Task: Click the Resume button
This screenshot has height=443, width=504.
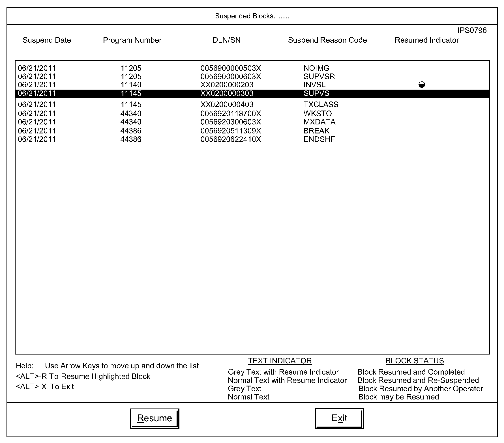Action: click(155, 418)
